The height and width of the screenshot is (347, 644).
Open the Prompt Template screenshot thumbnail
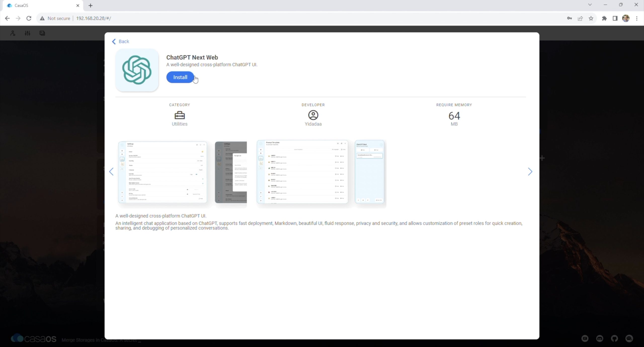point(302,172)
